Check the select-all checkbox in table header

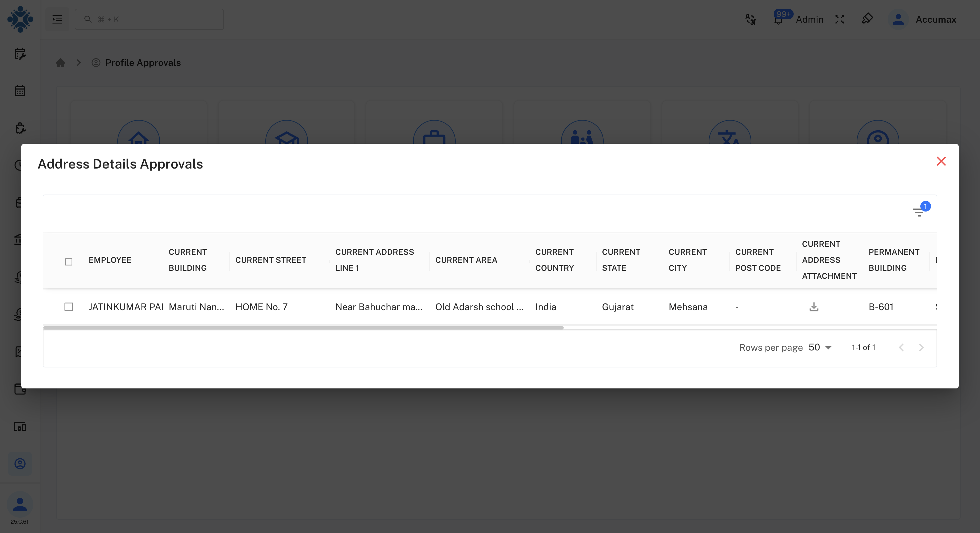pos(68,262)
